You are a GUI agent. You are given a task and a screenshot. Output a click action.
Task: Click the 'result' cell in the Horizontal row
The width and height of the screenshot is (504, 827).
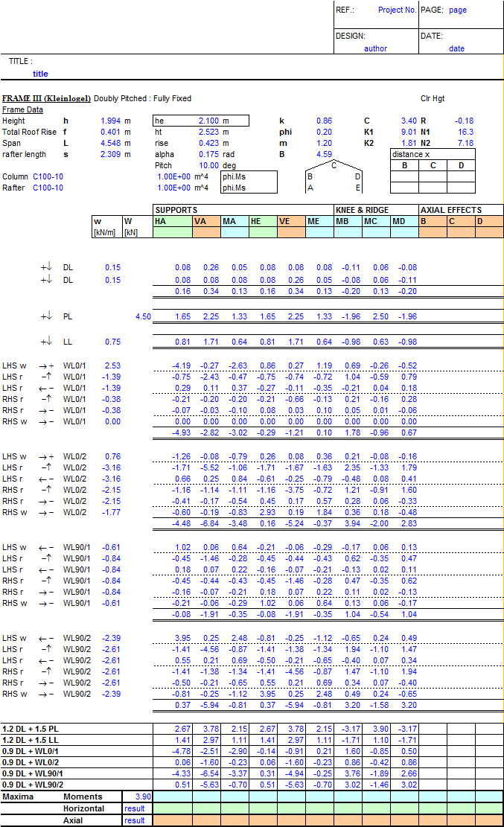(x=135, y=808)
